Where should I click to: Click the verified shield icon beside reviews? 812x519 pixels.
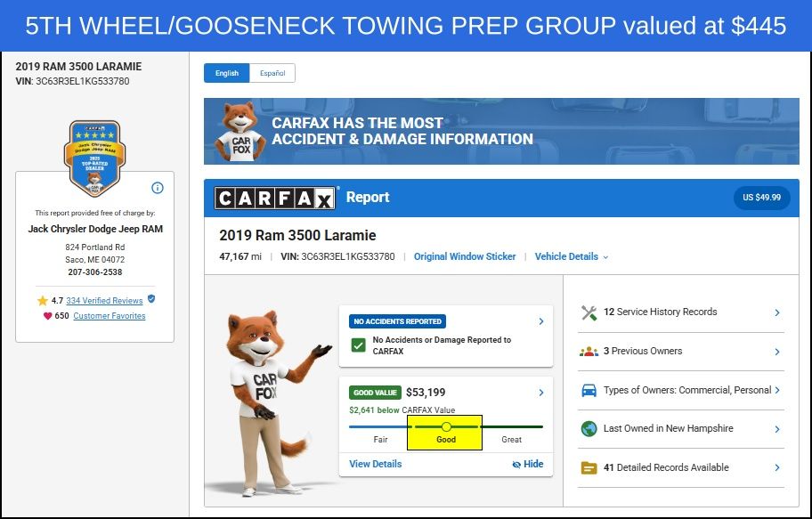(x=151, y=299)
